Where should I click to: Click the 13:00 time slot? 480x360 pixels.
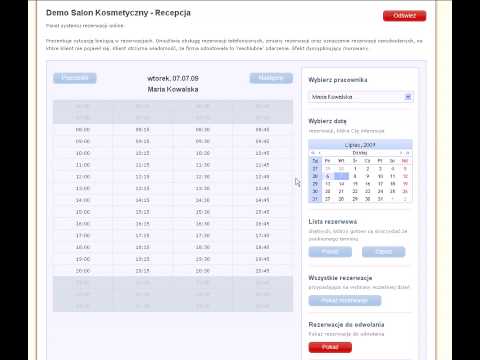tap(83, 189)
